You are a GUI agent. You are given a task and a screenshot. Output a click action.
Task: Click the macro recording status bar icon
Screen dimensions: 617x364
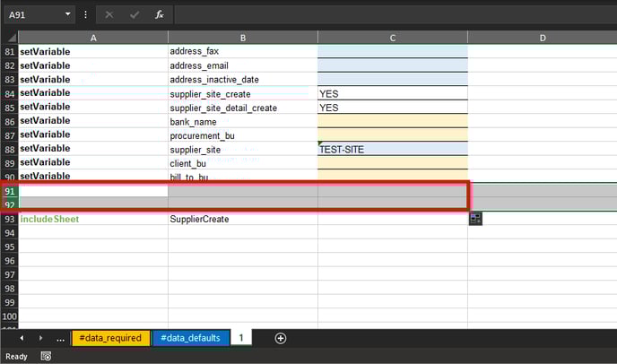[x=46, y=357]
